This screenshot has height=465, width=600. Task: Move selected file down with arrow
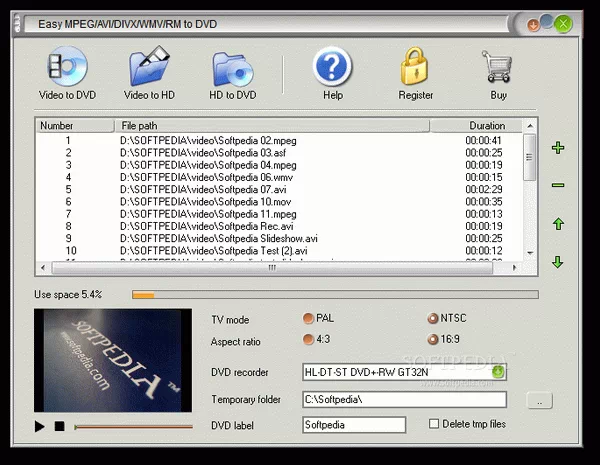(558, 262)
